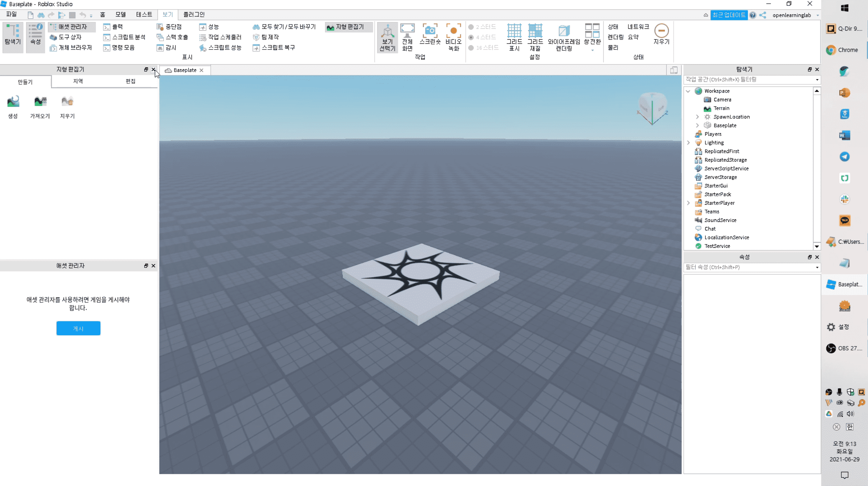Take a Screenshot (스크린샷) from ribbon

click(x=430, y=35)
